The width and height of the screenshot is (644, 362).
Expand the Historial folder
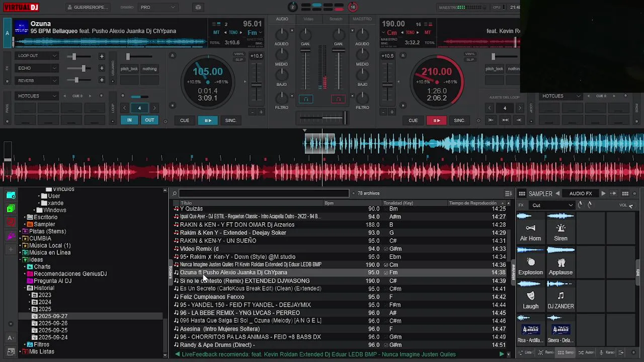(x=25, y=288)
